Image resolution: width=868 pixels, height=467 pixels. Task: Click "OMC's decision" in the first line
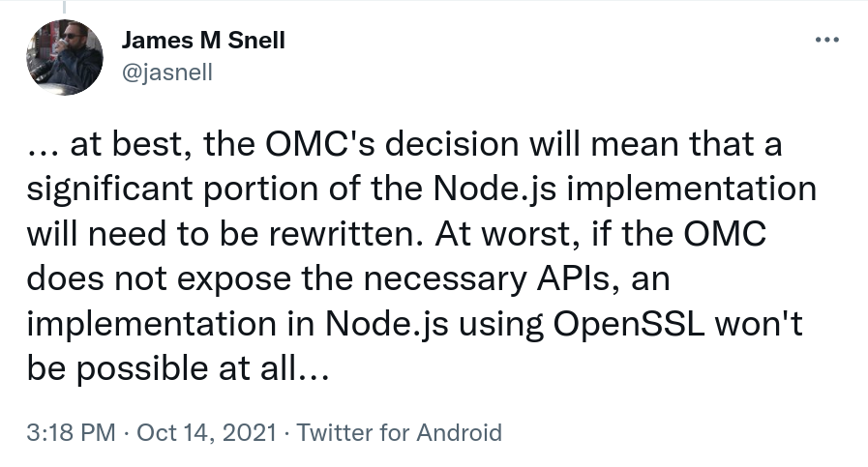392,144
